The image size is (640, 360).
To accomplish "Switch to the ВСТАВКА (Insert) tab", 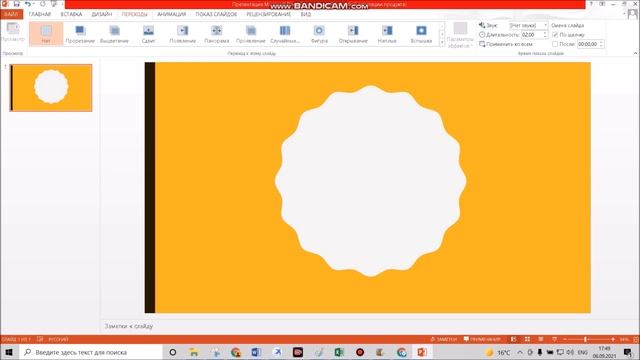I will [71, 14].
